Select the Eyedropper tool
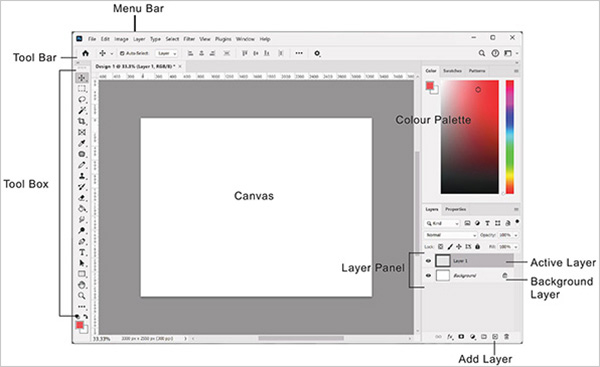600x367 pixels. (x=82, y=143)
